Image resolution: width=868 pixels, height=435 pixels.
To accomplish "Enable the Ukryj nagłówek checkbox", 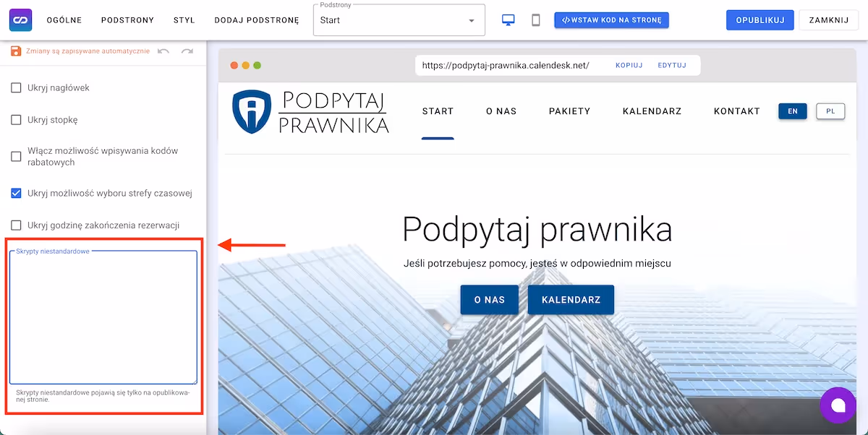I will [x=16, y=87].
